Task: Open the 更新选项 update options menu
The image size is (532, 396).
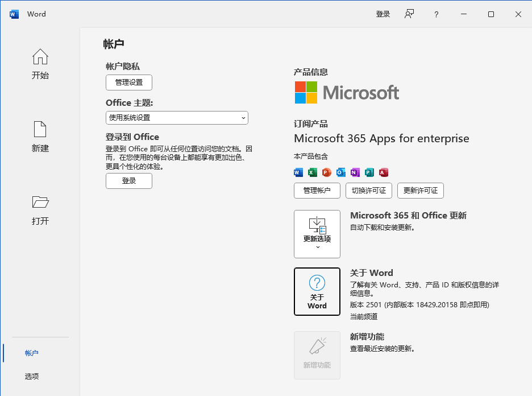Action: point(317,234)
